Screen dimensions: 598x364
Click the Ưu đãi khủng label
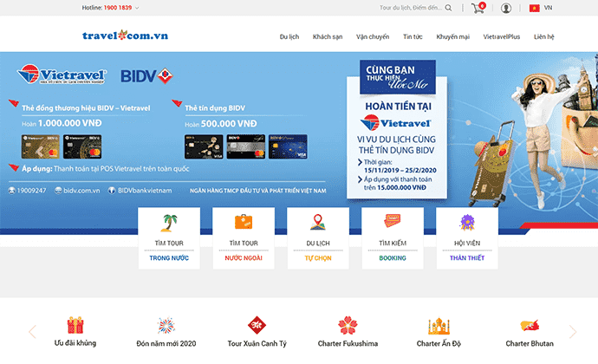pos(75,343)
